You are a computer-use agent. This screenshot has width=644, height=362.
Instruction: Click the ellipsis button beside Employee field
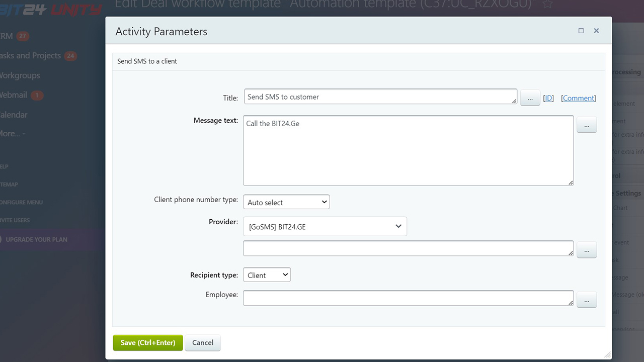coord(586,300)
